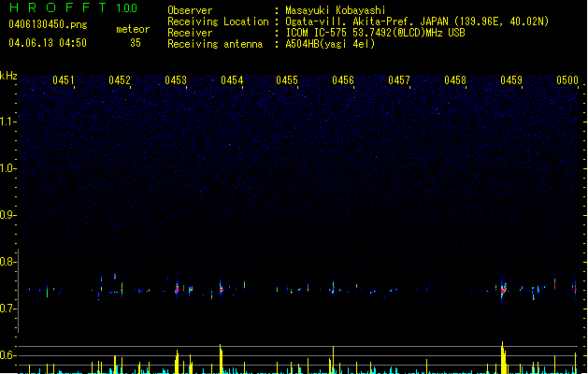
Task: Click the kHz axis unit label
Action: click(8, 76)
